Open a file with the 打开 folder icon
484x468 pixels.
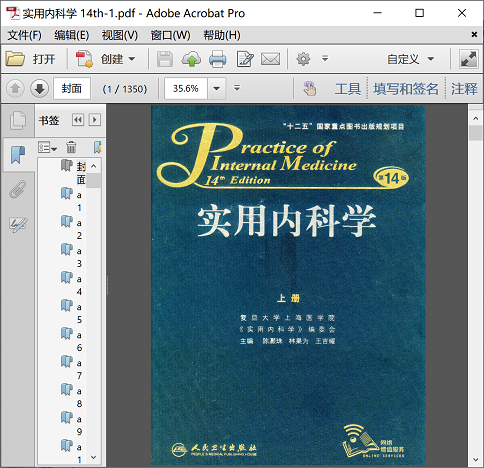click(15, 59)
